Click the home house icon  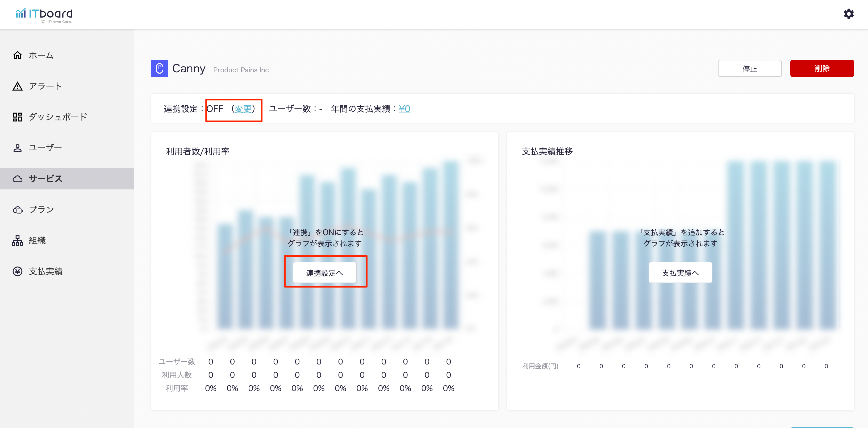(x=18, y=55)
